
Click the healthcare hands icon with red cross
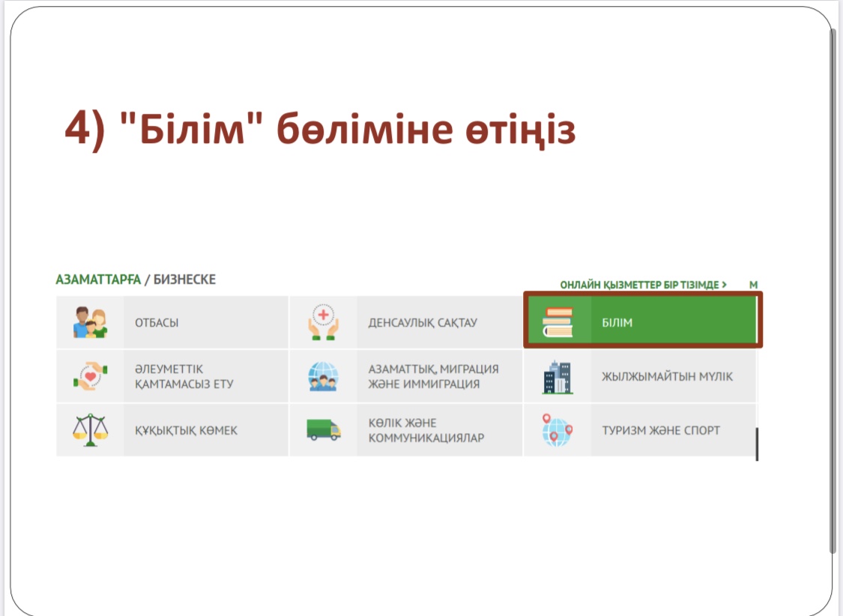(324, 323)
